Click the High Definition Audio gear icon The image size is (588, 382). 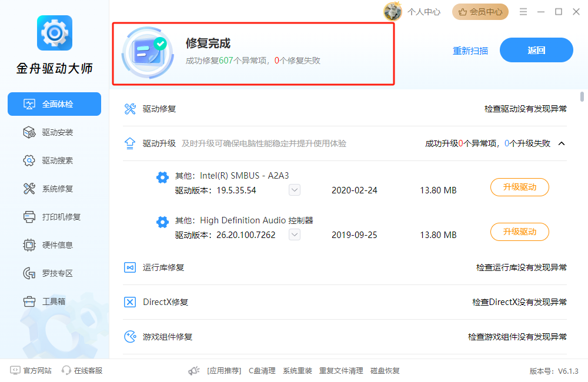[x=162, y=222]
